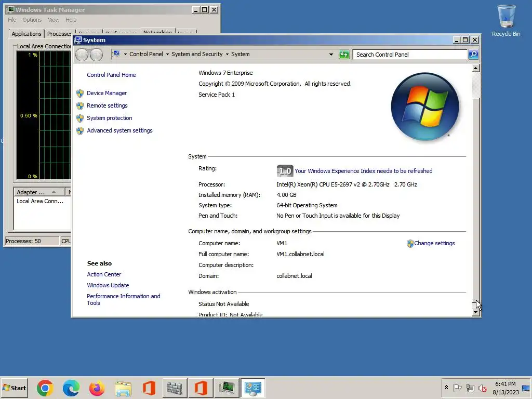
Task: Open Help menu in Task Manager
Action: point(71,20)
